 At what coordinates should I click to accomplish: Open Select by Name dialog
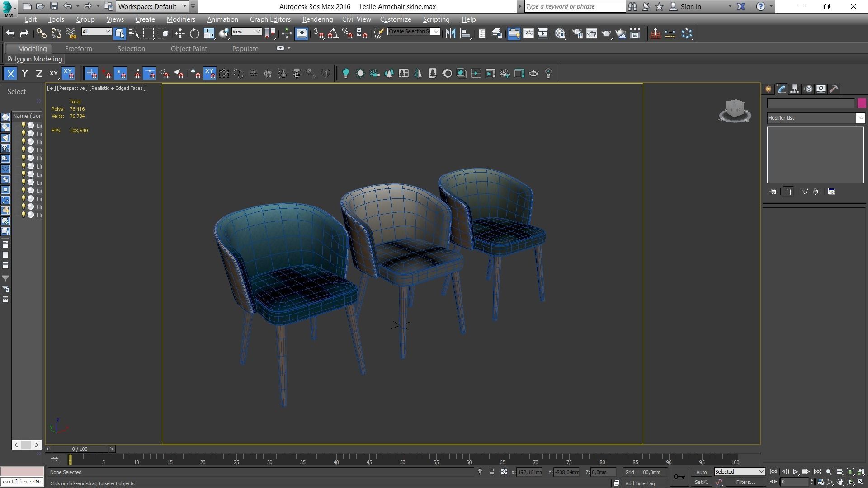point(134,33)
